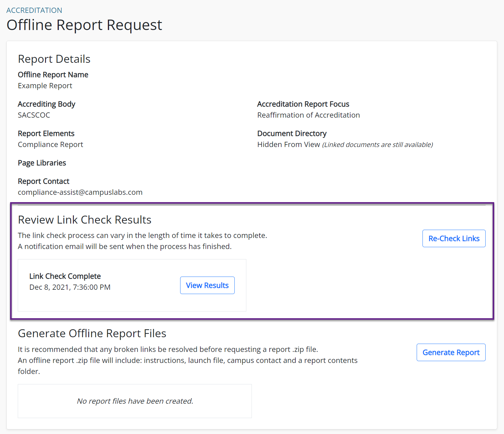This screenshot has height=434, width=504.
Task: Click the Report Details section heading
Action: tap(54, 59)
